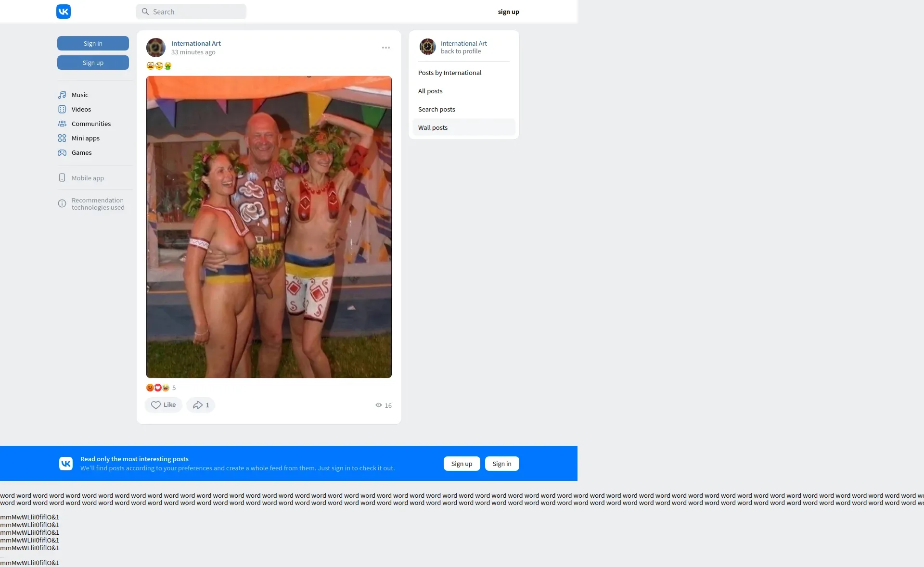924x567 pixels.
Task: Click the views eye icon
Action: pyautogui.click(x=379, y=405)
